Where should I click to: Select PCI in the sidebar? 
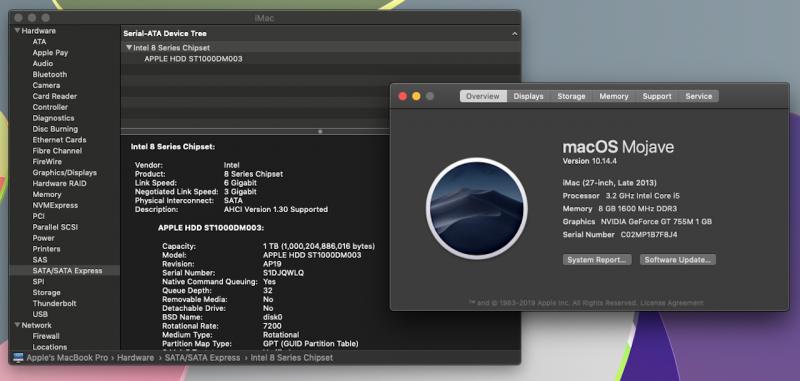point(38,216)
